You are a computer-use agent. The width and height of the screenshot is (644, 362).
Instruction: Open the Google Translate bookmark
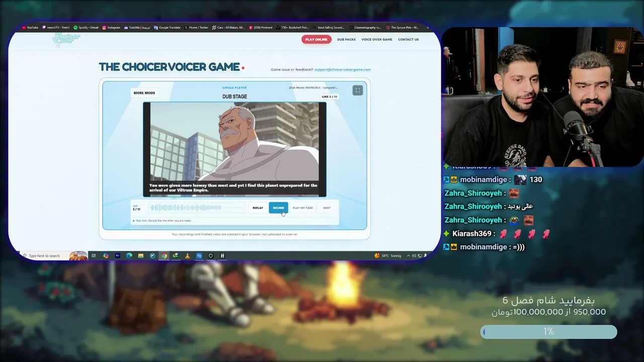tap(167, 28)
